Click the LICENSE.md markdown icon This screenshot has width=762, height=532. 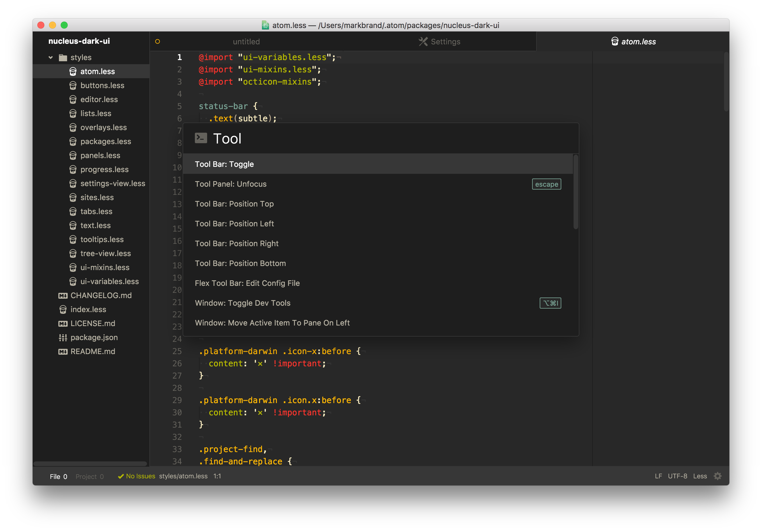pyautogui.click(x=63, y=323)
